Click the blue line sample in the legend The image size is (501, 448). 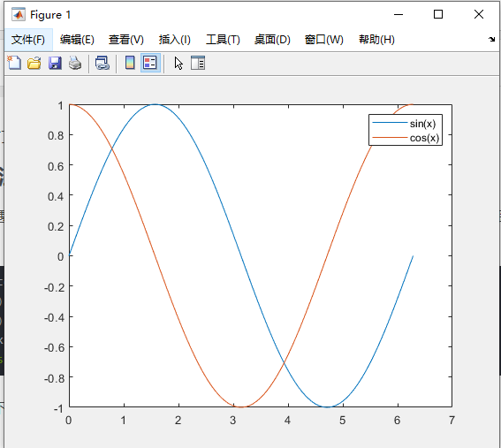[x=390, y=123]
